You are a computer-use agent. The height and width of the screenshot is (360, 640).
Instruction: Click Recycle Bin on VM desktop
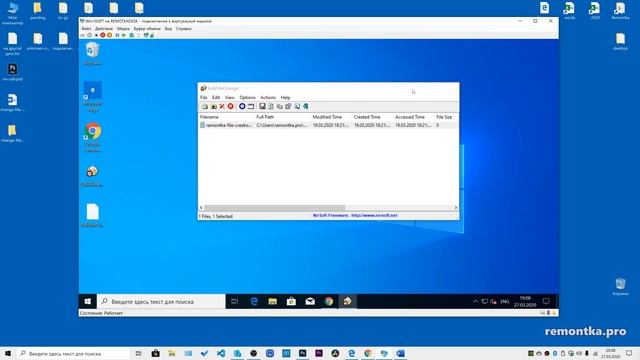click(x=93, y=53)
